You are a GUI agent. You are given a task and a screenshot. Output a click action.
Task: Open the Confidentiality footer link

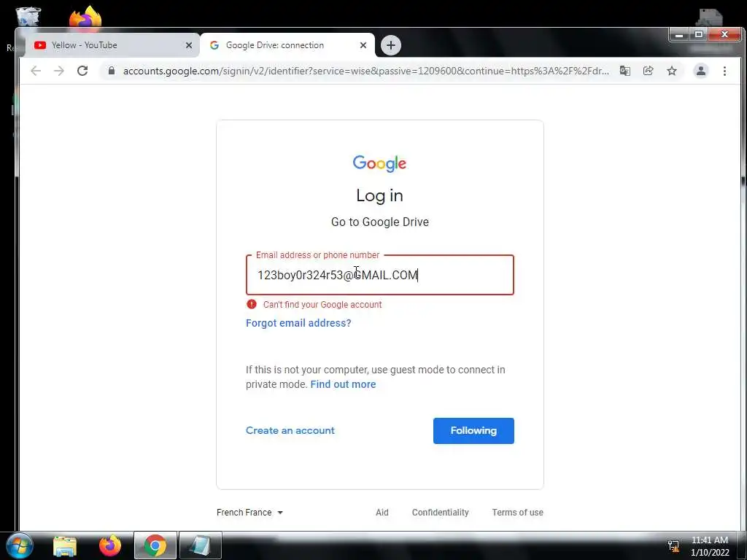tap(440, 513)
